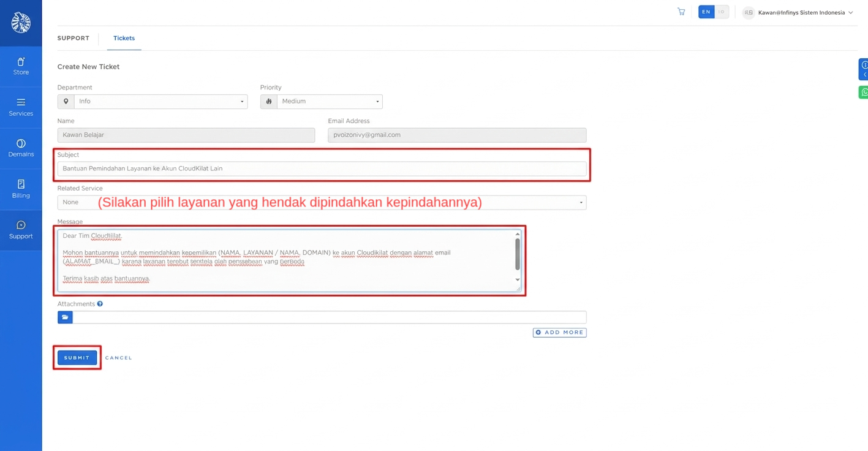868x451 pixels.
Task: Switch language to ID
Action: tap(722, 12)
